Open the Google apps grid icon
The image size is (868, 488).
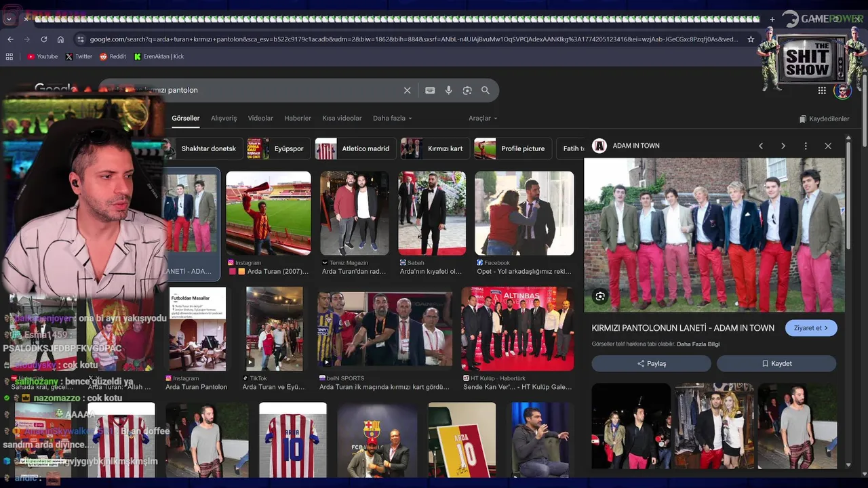pos(822,90)
